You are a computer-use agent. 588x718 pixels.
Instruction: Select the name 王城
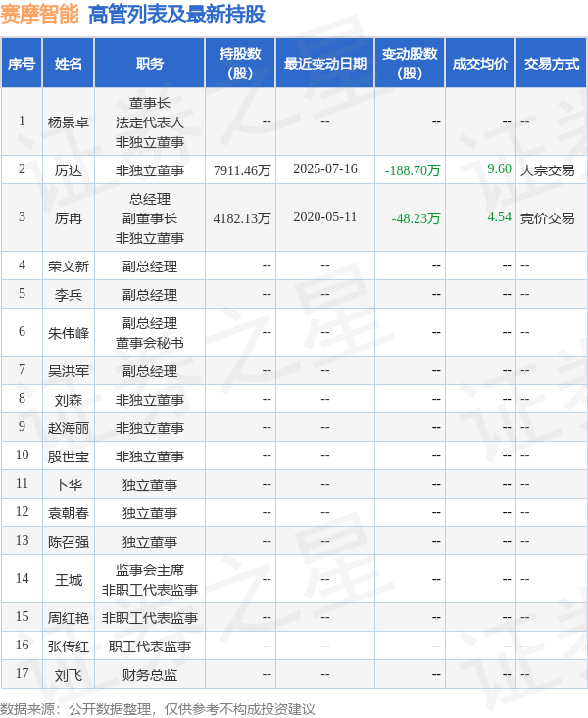point(69,580)
